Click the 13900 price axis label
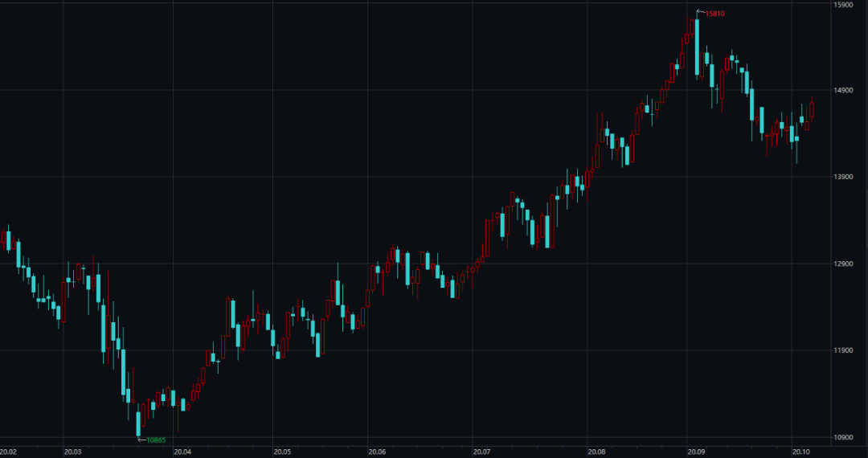Image resolution: width=868 pixels, height=458 pixels. point(842,177)
